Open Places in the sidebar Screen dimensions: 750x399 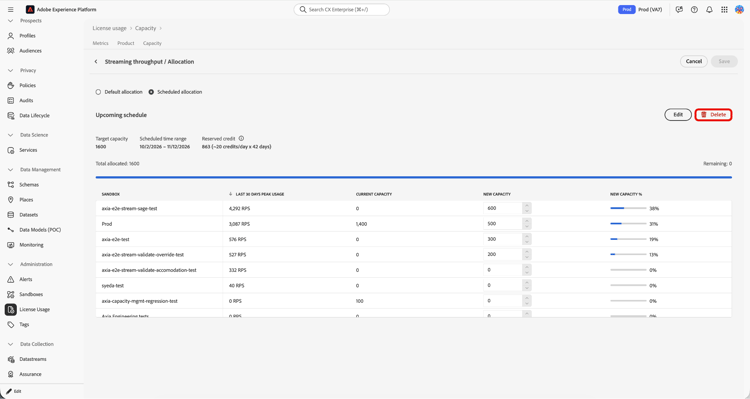pos(26,200)
